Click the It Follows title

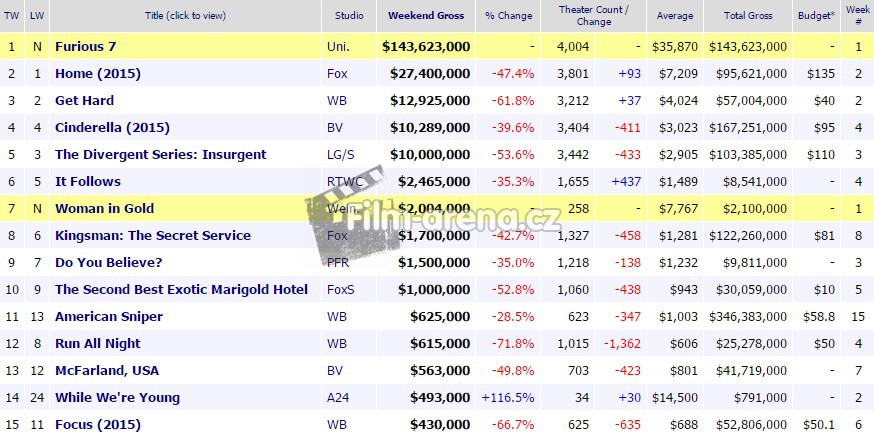point(87,181)
